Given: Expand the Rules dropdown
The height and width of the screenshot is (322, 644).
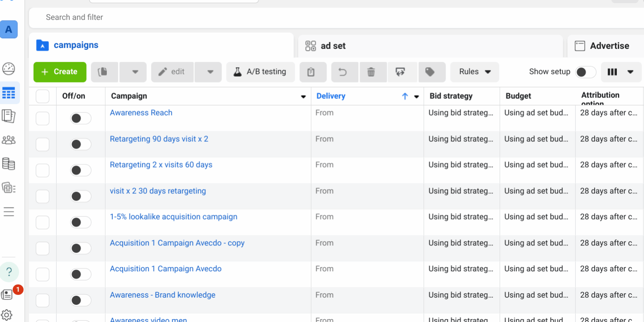Looking at the screenshot, I should coord(475,72).
